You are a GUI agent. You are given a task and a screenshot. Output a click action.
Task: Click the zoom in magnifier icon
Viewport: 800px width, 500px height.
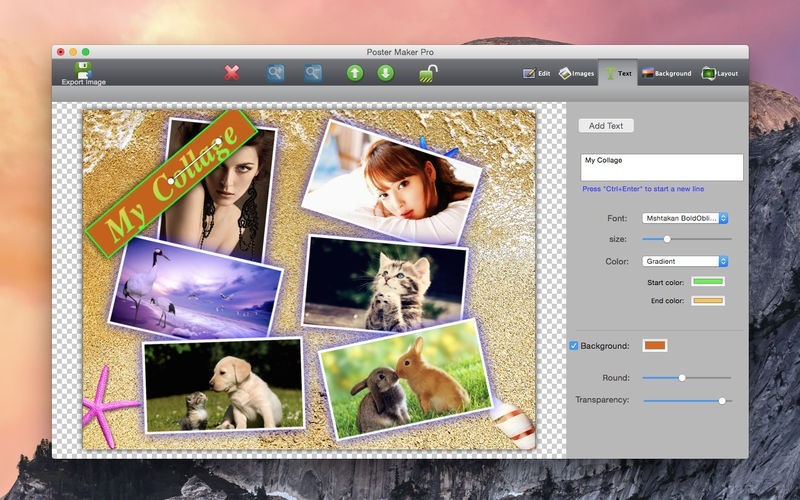click(275, 72)
